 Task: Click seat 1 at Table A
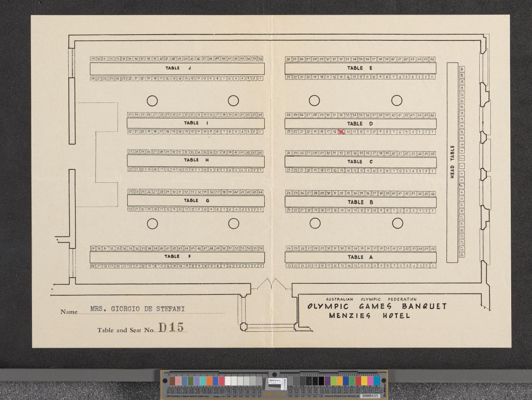[x=432, y=266]
